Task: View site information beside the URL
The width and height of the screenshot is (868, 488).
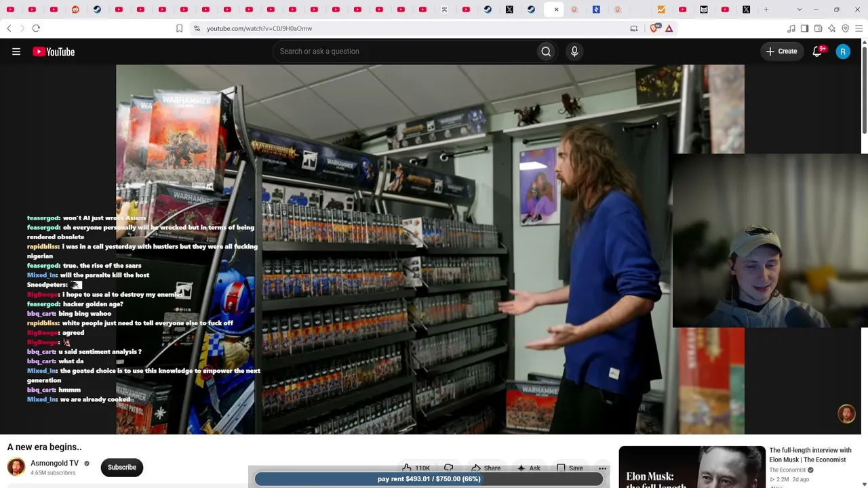Action: (x=197, y=28)
